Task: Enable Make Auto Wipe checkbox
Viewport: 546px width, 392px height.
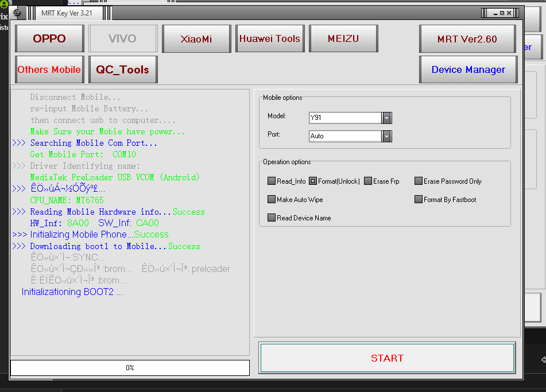Action: click(271, 199)
